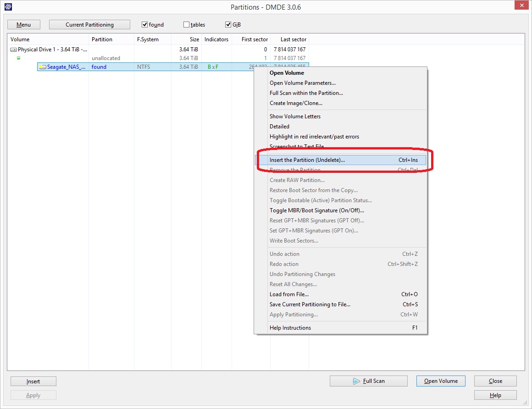Choose 'Toggle Bootable (Active) Partition Status...'

[x=341, y=200]
